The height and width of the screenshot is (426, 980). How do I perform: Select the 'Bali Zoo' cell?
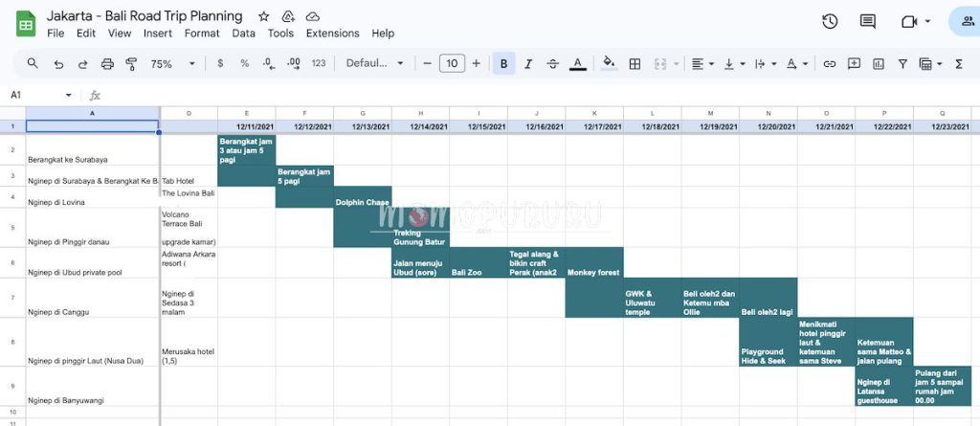point(479,262)
